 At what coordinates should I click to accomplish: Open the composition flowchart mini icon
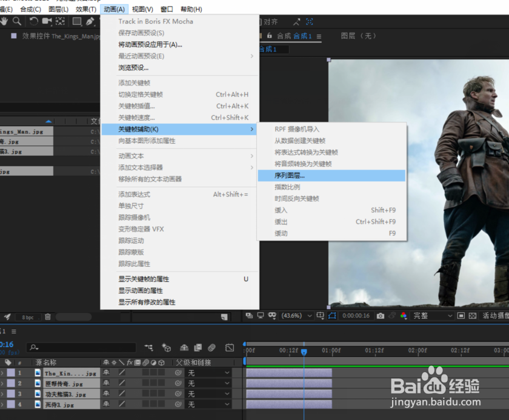click(148, 348)
